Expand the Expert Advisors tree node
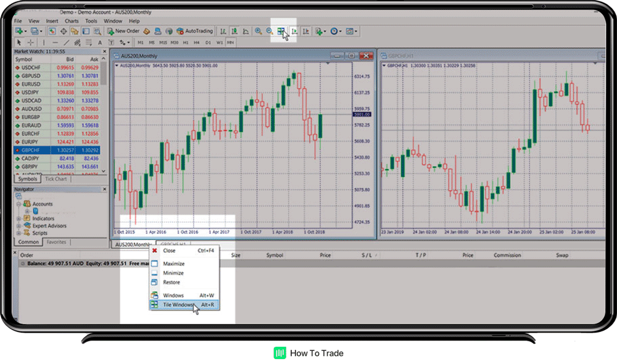This screenshot has width=617, height=364. tap(19, 226)
